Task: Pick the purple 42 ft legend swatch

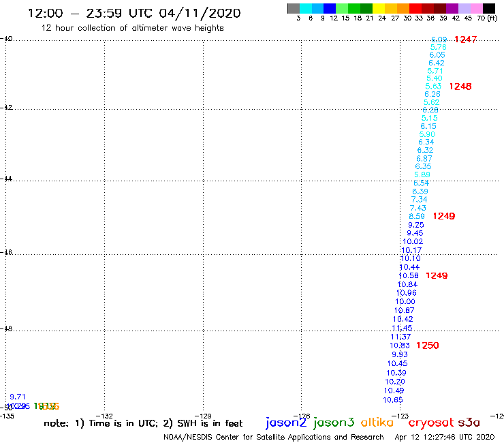Action: pyautogui.click(x=452, y=8)
